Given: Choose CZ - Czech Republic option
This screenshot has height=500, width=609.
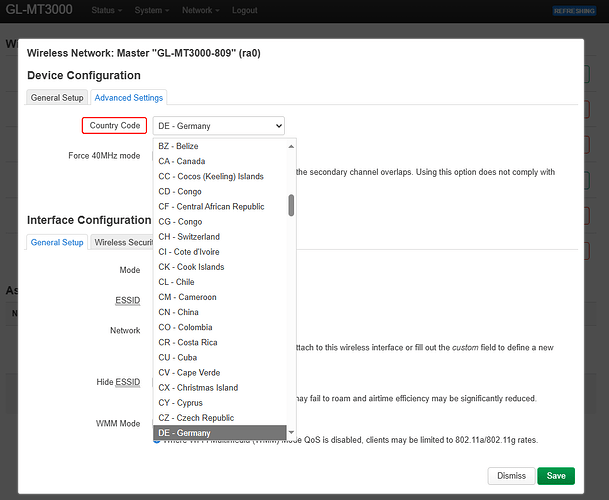Looking at the screenshot, I should tap(196, 417).
